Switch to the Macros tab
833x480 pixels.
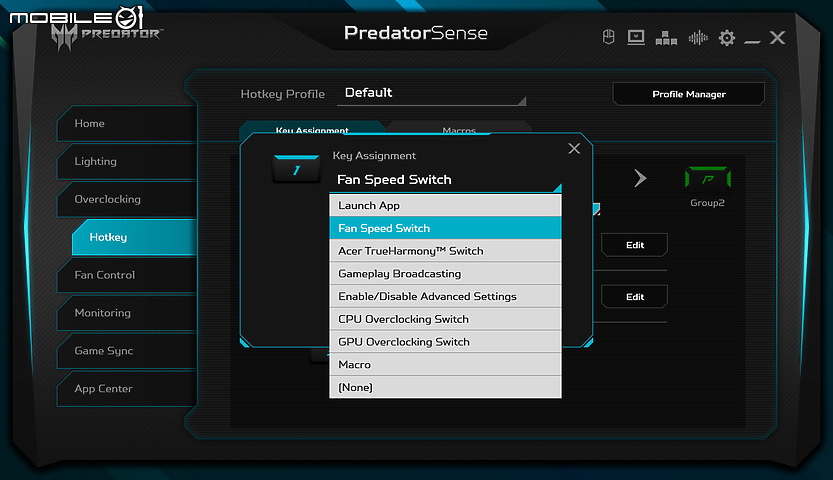click(x=459, y=129)
